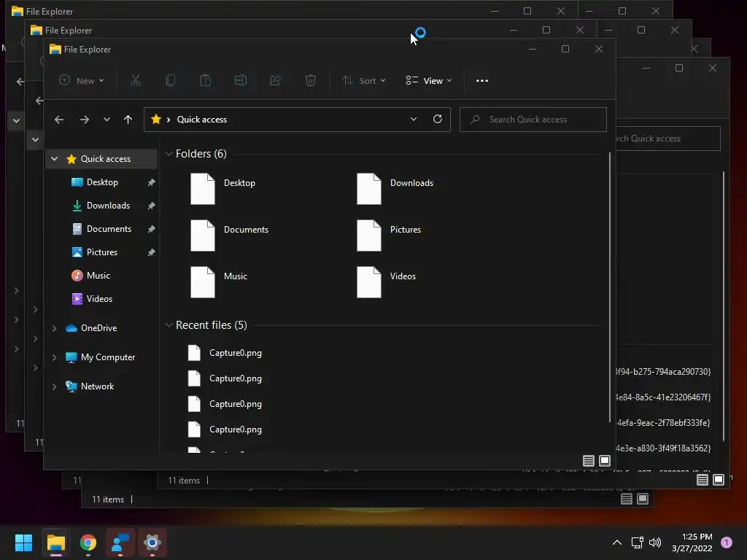The image size is (747, 560).
Task: Click pin icon next to Documents
Action: tap(151, 229)
